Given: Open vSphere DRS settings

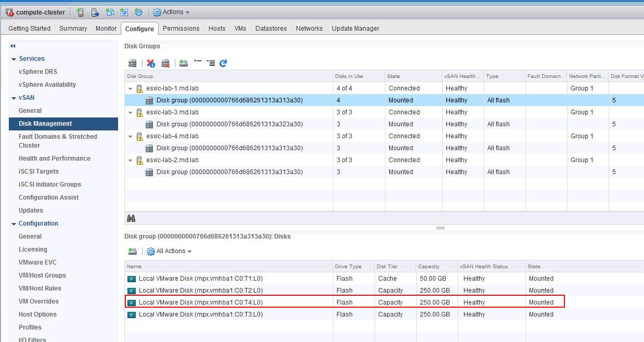Looking at the screenshot, I should [x=38, y=72].
